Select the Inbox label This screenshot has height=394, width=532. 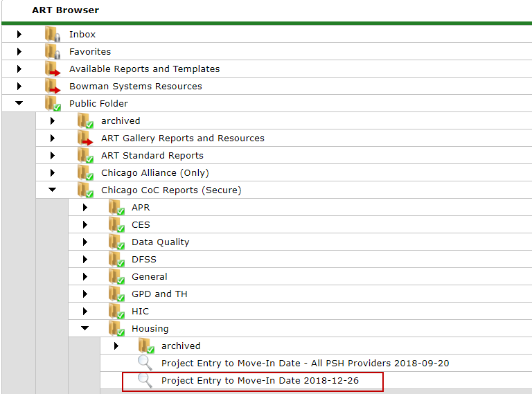82,34
